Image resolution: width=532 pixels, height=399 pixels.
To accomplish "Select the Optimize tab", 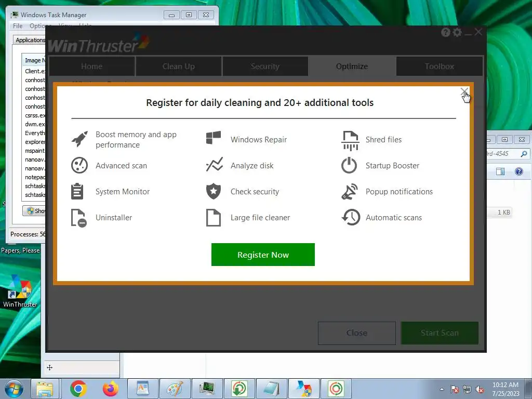I will (x=352, y=66).
